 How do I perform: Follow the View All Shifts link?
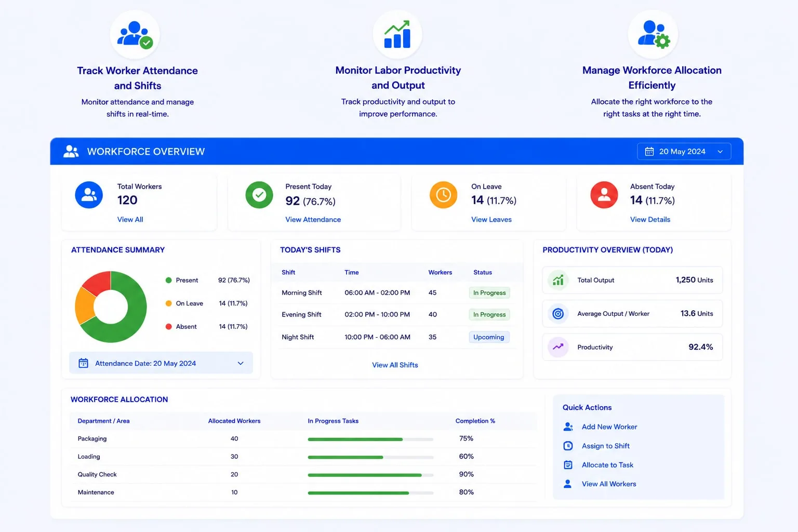point(395,365)
